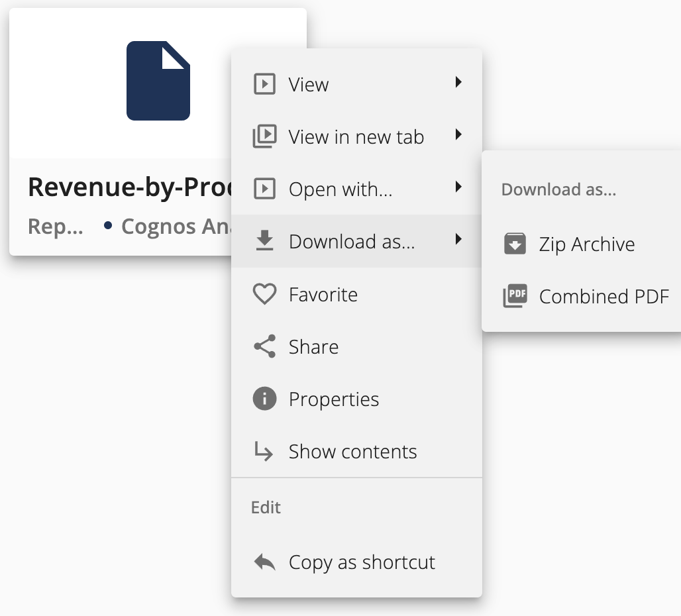This screenshot has height=616, width=681.
Task: Click the Download as... submenu heading
Action: click(x=558, y=189)
